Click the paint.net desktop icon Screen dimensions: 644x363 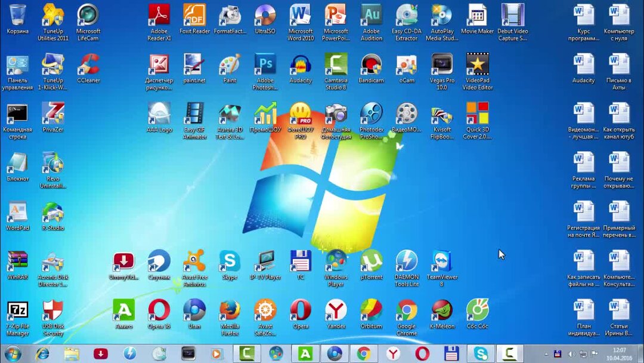194,69
